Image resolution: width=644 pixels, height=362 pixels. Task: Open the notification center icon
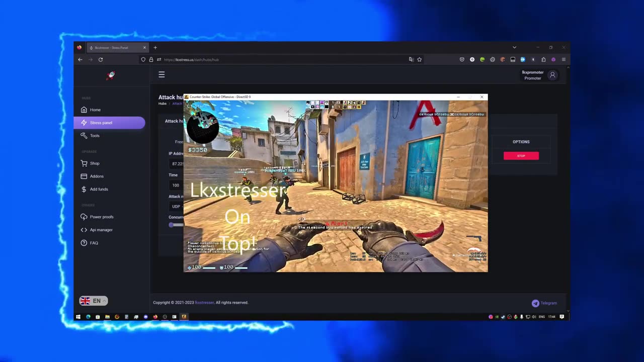(x=562, y=317)
